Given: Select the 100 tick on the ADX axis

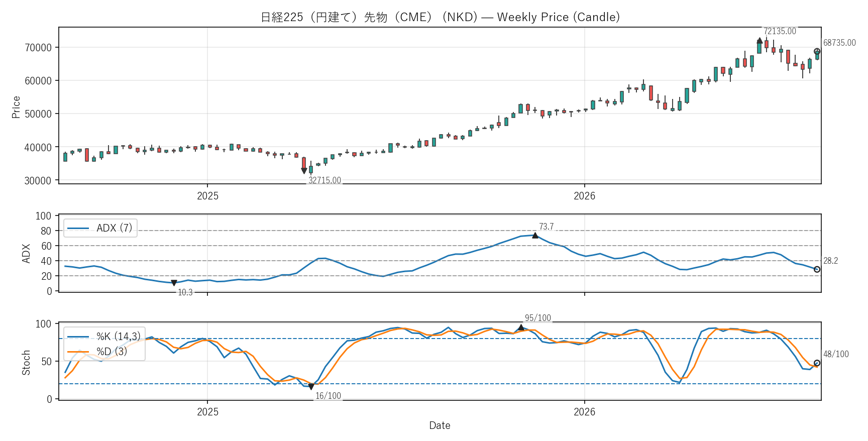Looking at the screenshot, I should [44, 216].
